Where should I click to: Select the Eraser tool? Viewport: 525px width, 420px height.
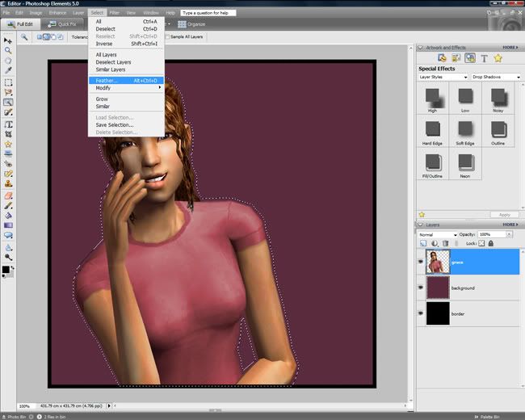point(8,195)
